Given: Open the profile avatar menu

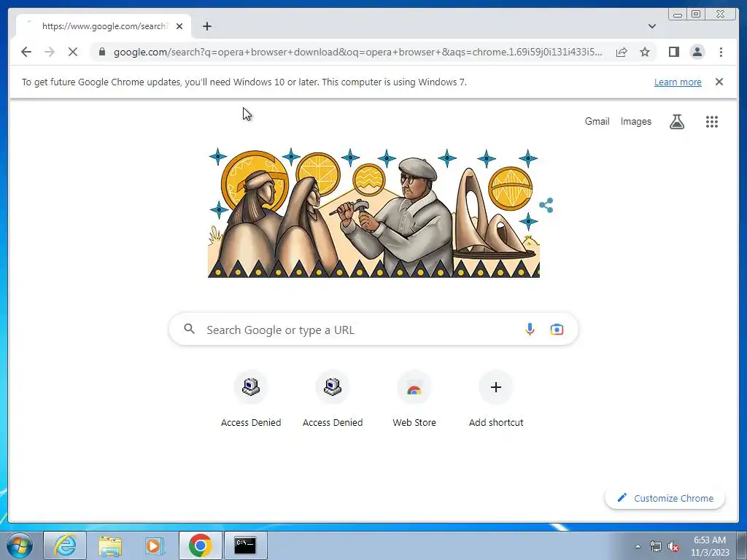Looking at the screenshot, I should (697, 52).
